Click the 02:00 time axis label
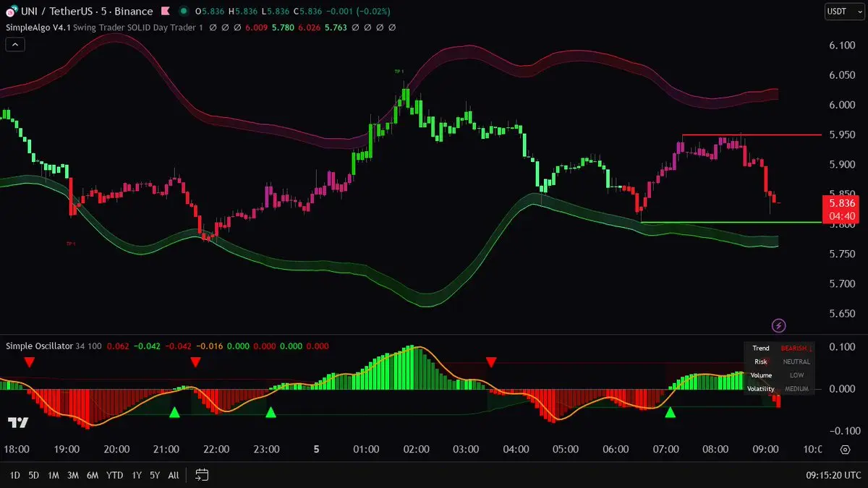The width and height of the screenshot is (868, 488). pos(416,449)
